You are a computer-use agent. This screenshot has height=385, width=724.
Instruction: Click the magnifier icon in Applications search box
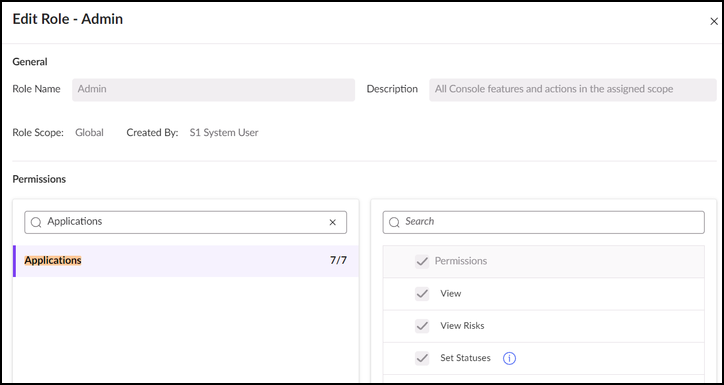pyautogui.click(x=36, y=223)
